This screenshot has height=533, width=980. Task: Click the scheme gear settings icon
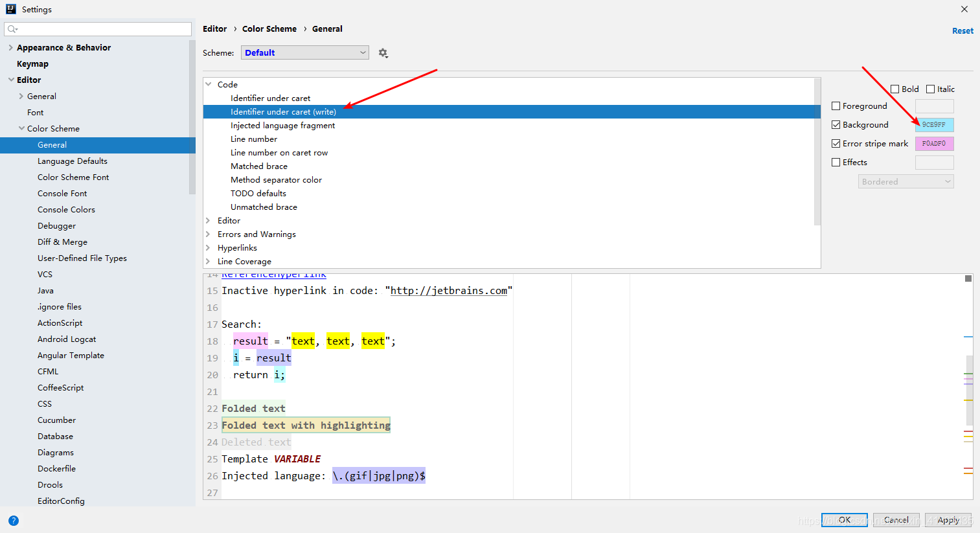coord(383,53)
